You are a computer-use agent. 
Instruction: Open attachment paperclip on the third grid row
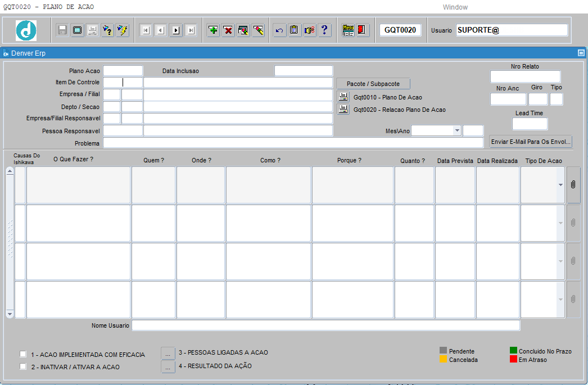point(573,261)
